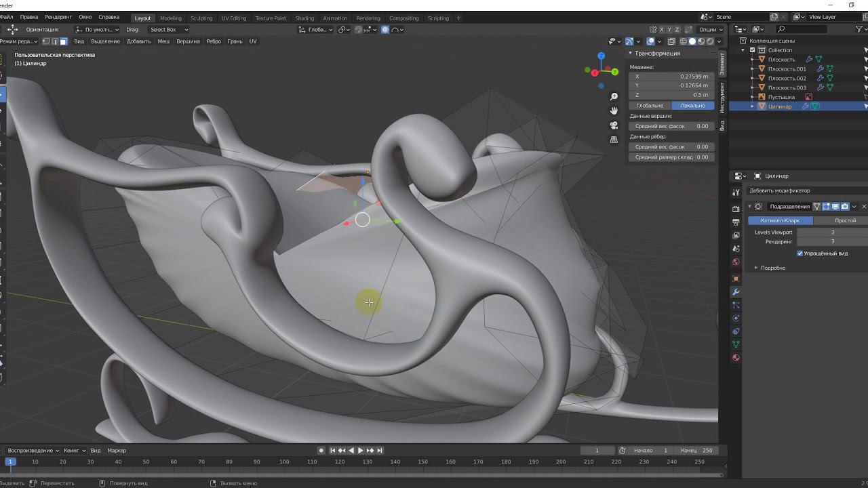Select Глобально transform space button
This screenshot has height=488, width=868.
[x=650, y=106]
